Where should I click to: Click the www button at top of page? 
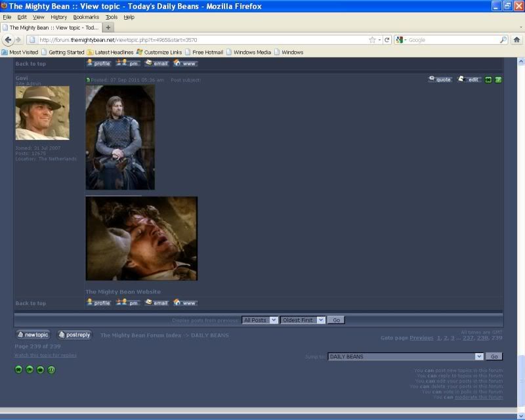186,63
